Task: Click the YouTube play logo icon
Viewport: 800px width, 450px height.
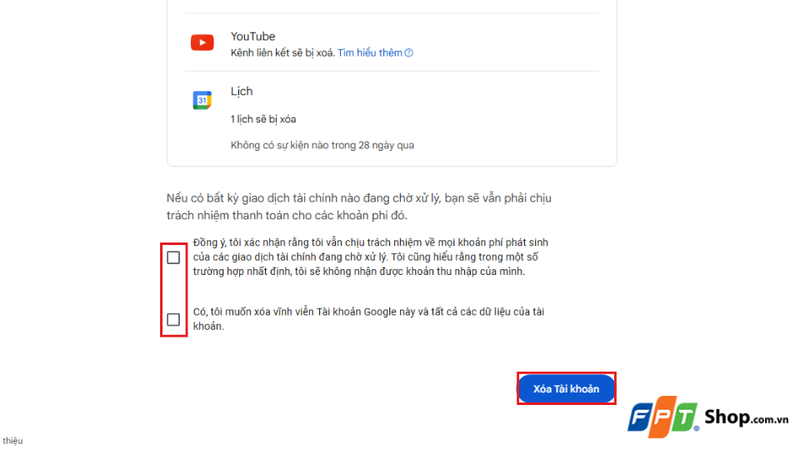Action: click(x=202, y=43)
